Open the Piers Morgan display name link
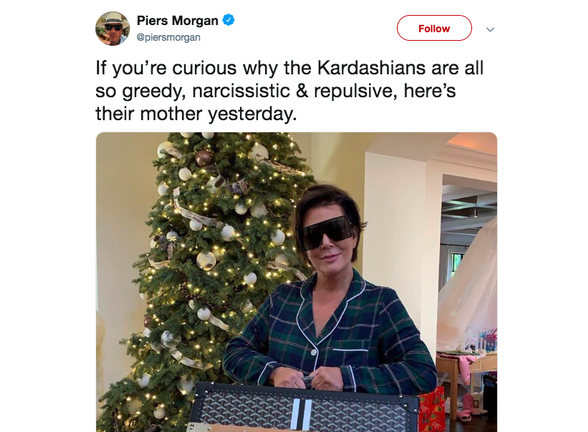 click(x=177, y=20)
